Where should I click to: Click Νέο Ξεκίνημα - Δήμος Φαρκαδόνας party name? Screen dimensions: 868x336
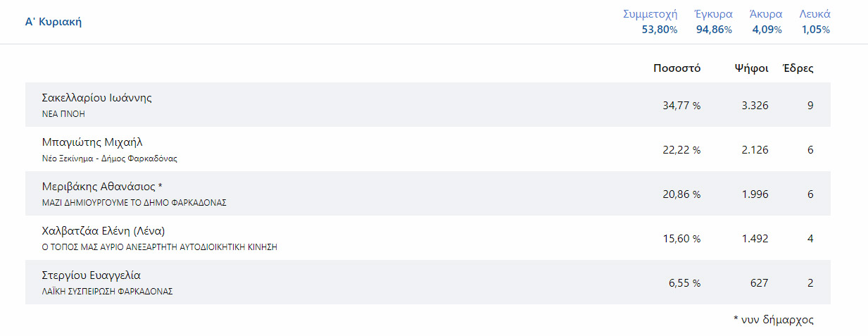point(110,158)
